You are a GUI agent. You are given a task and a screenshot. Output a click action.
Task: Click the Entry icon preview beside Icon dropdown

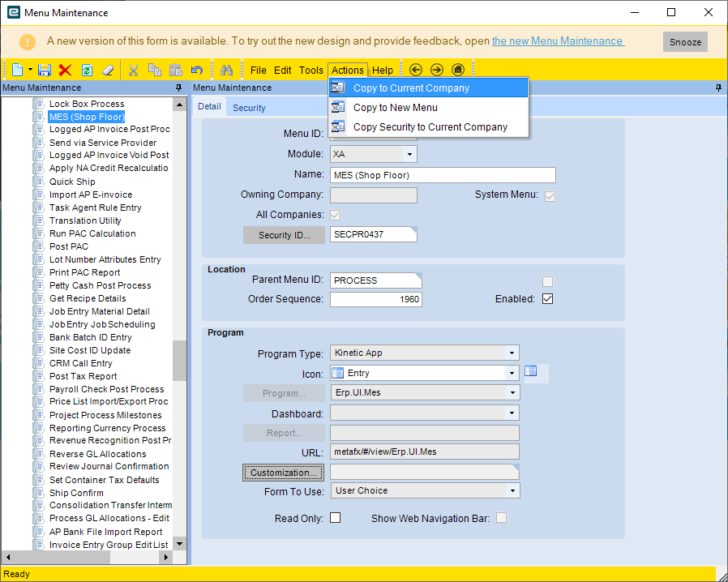531,370
